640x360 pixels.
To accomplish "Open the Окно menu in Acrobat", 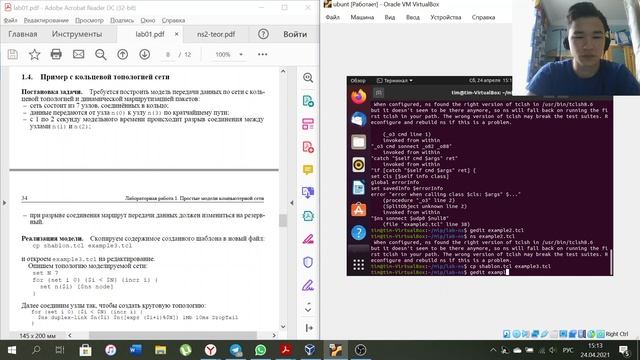I will pyautogui.click(x=148, y=20).
